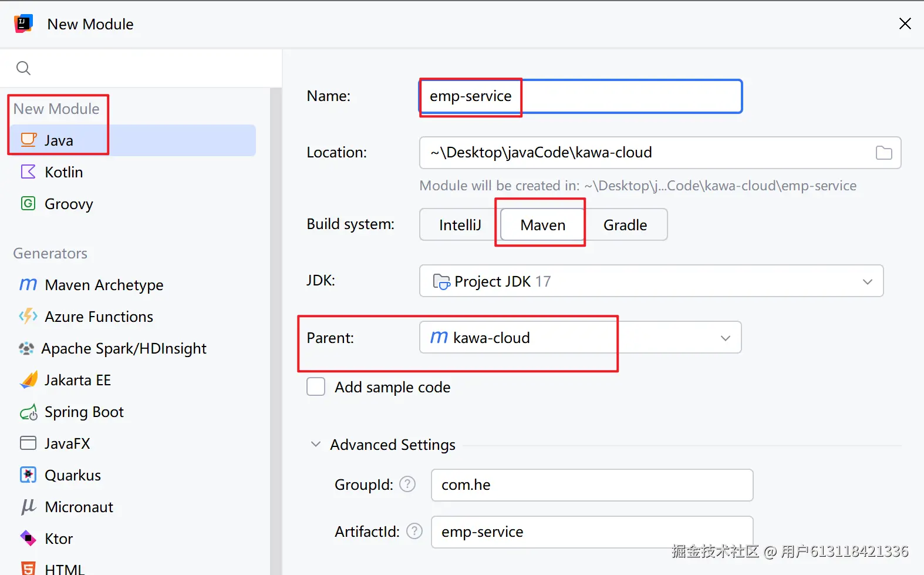Enable the Add sample code checkbox
Screen dimensions: 924x575
point(316,387)
